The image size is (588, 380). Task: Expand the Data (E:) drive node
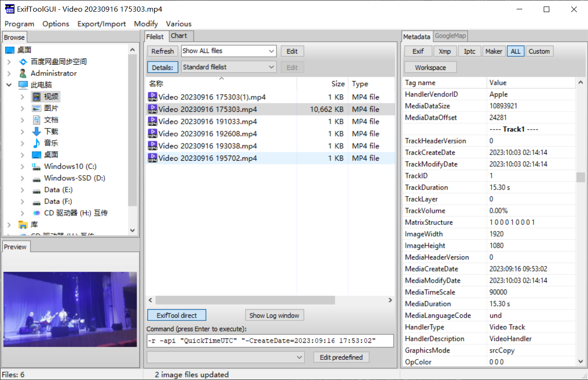pyautogui.click(x=22, y=190)
